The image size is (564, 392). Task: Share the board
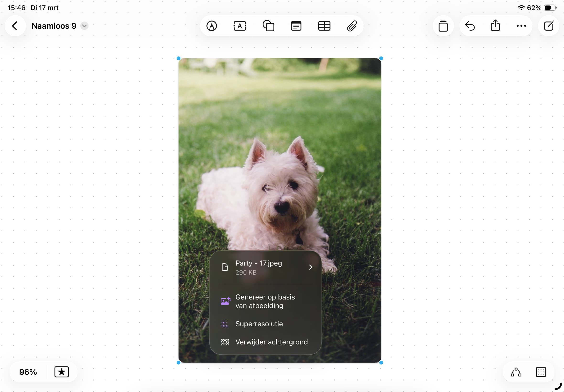click(x=495, y=26)
